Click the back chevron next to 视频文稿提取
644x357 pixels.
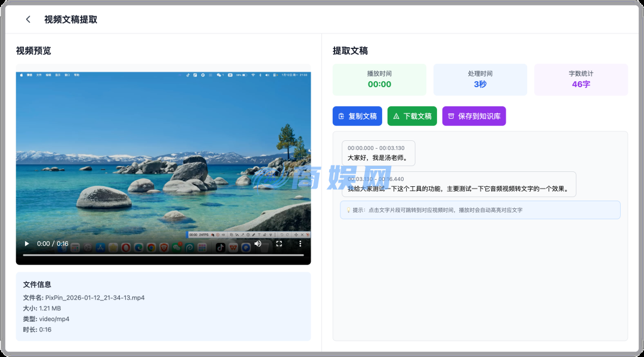(x=27, y=19)
